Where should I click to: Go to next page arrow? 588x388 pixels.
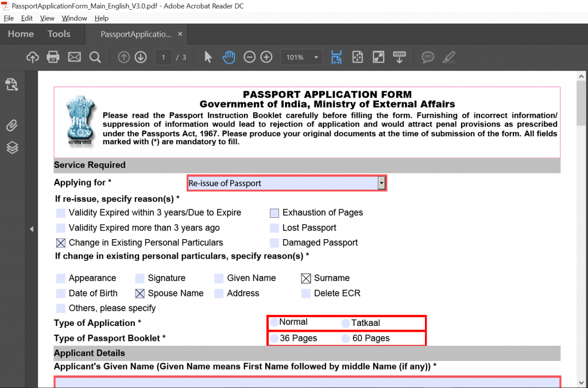click(x=141, y=57)
